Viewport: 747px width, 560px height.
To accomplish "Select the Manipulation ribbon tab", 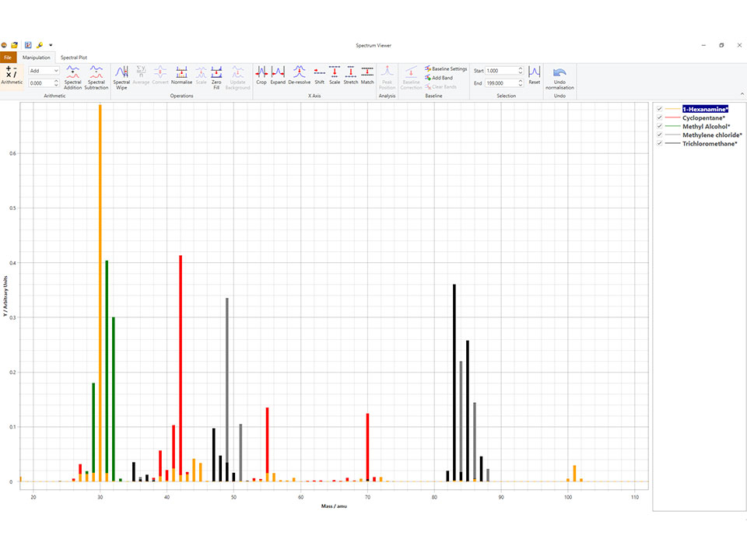I will (37, 57).
